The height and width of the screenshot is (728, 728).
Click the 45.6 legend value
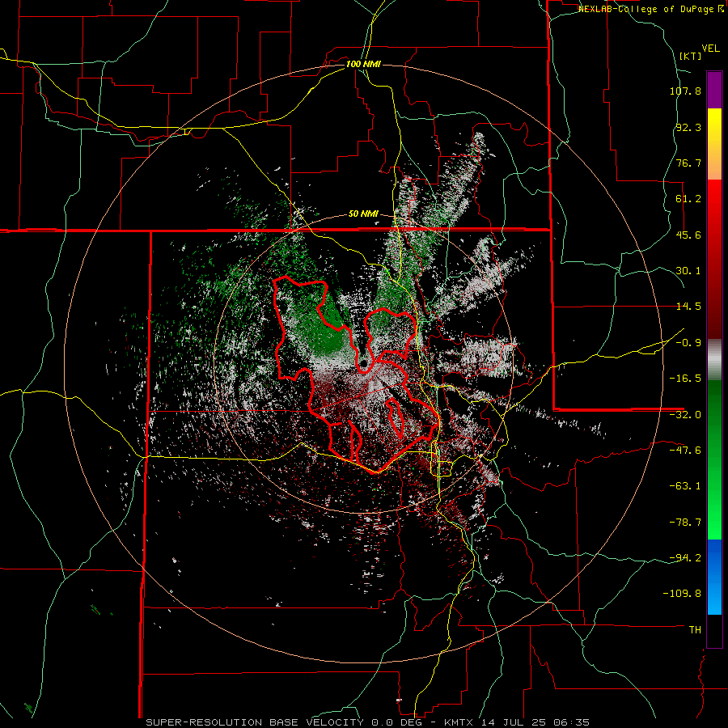pos(688,235)
